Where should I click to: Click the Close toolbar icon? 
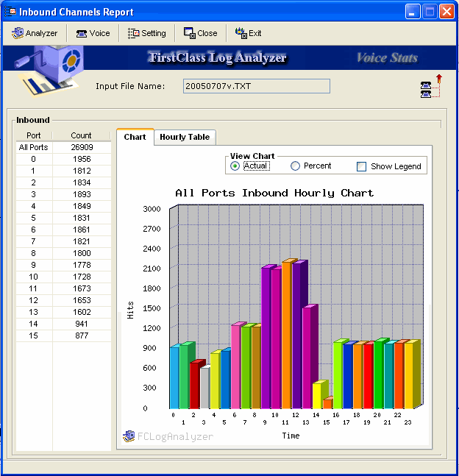pyautogui.click(x=189, y=33)
